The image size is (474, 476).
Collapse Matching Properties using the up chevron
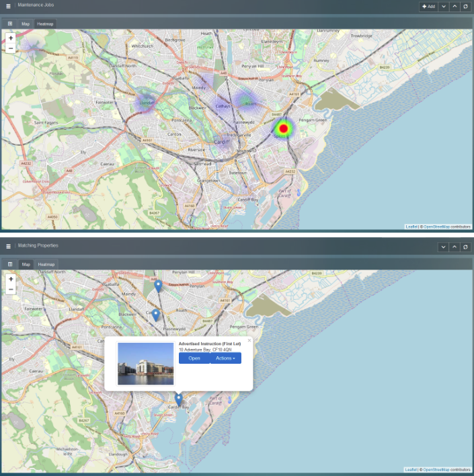coord(455,247)
